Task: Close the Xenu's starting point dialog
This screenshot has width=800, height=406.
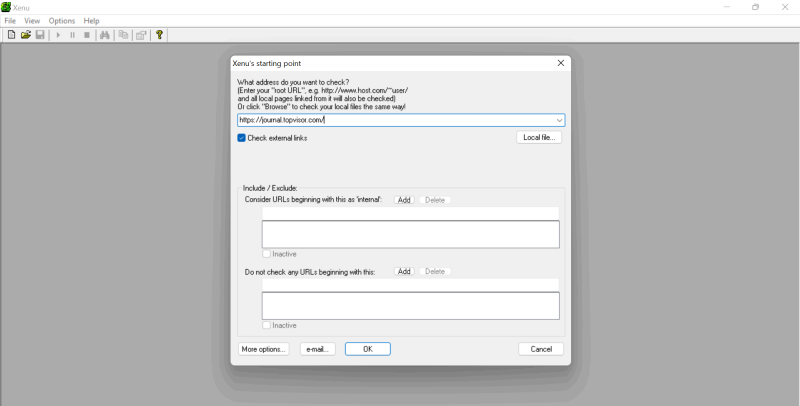Action: point(561,63)
